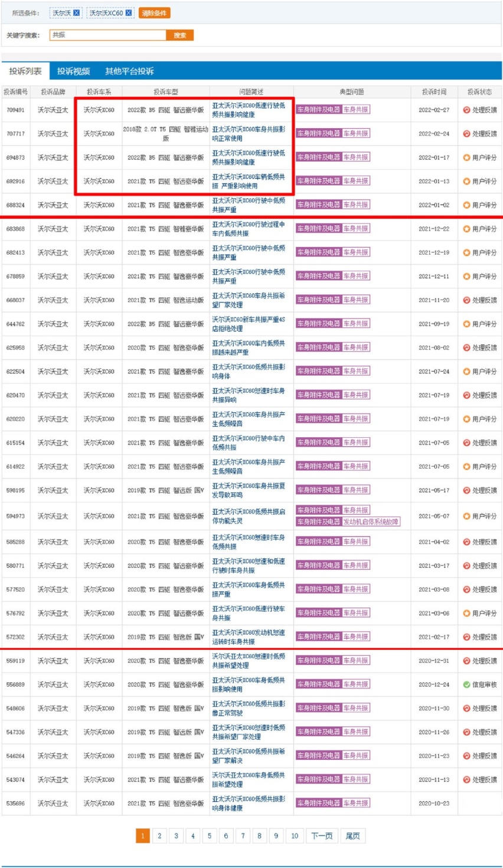Open the 投诉视频 tab
The height and width of the screenshot is (868, 503).
[74, 71]
